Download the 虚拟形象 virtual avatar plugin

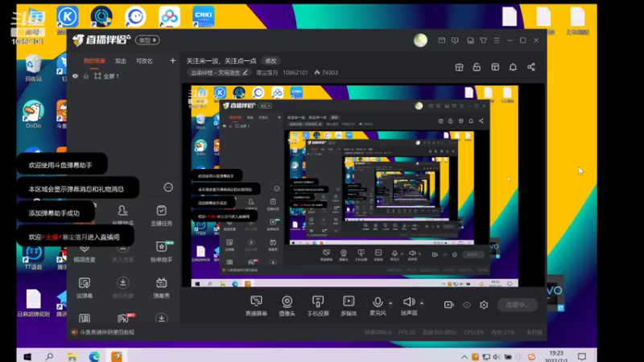[x=123, y=287]
